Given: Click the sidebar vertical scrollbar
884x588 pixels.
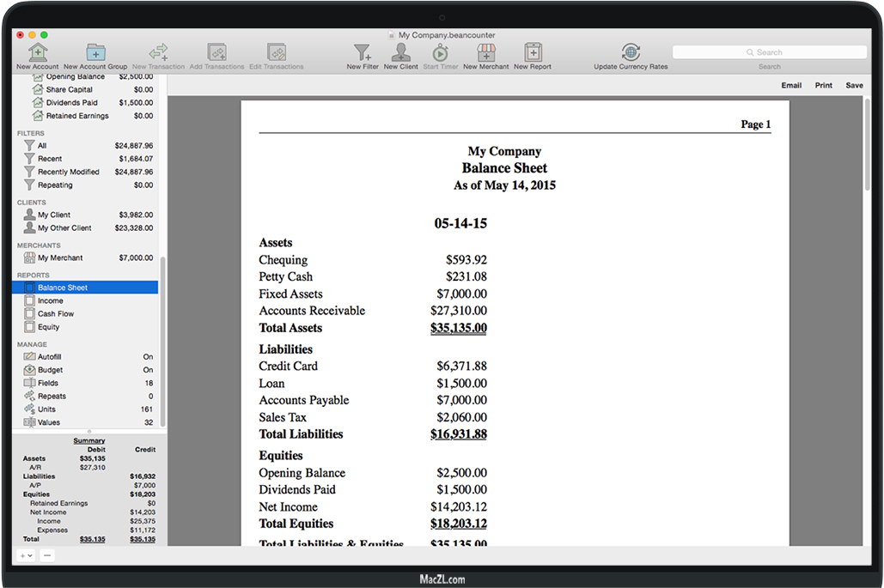Looking at the screenshot, I should pyautogui.click(x=163, y=343).
